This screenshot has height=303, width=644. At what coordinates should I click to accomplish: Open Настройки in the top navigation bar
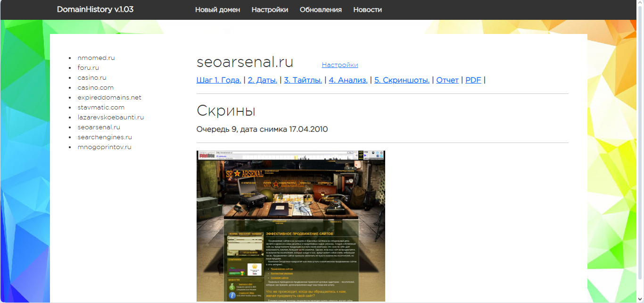tap(270, 10)
